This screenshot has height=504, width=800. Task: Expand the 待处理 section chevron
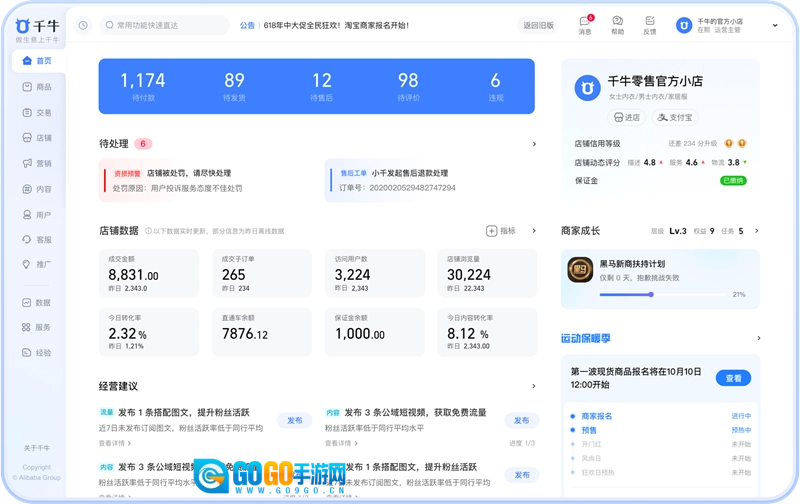[x=534, y=144]
